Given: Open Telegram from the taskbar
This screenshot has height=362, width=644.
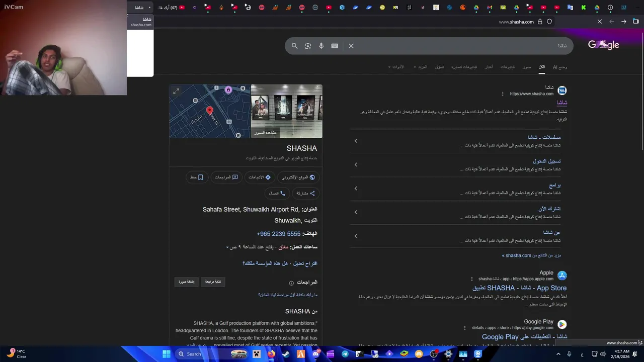Looking at the screenshot, I should 345,354.
